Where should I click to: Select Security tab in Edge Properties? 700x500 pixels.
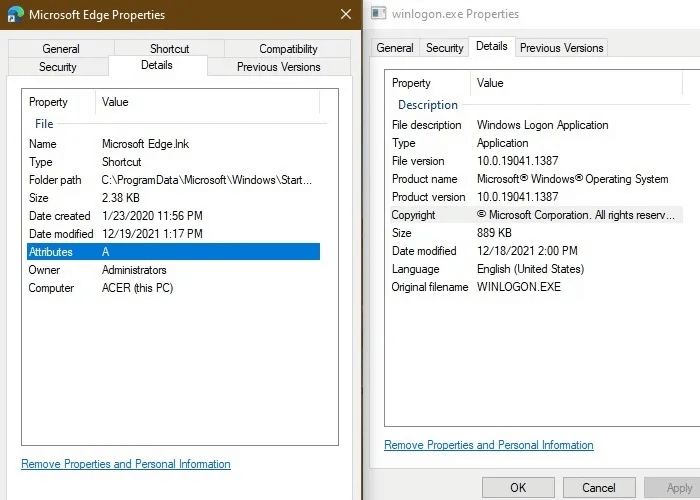(x=58, y=67)
